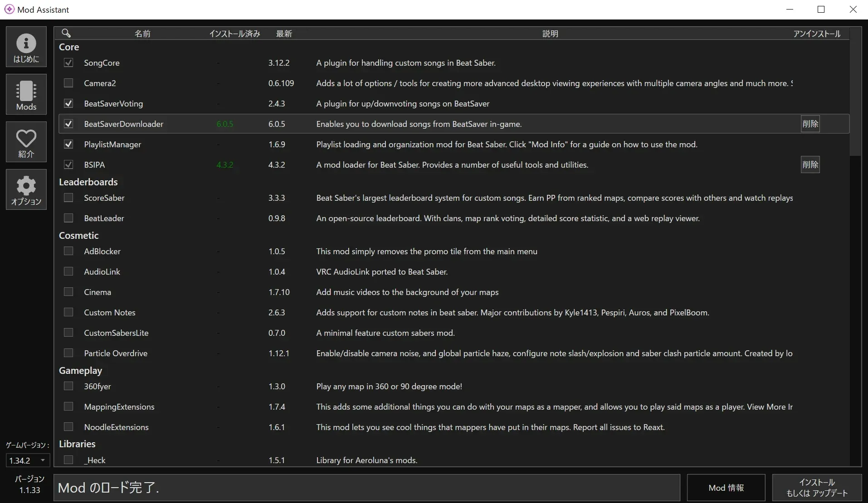This screenshot has width=868, height=503.
Task: Uncheck the BeatSaverVoting checkbox
Action: 68,103
